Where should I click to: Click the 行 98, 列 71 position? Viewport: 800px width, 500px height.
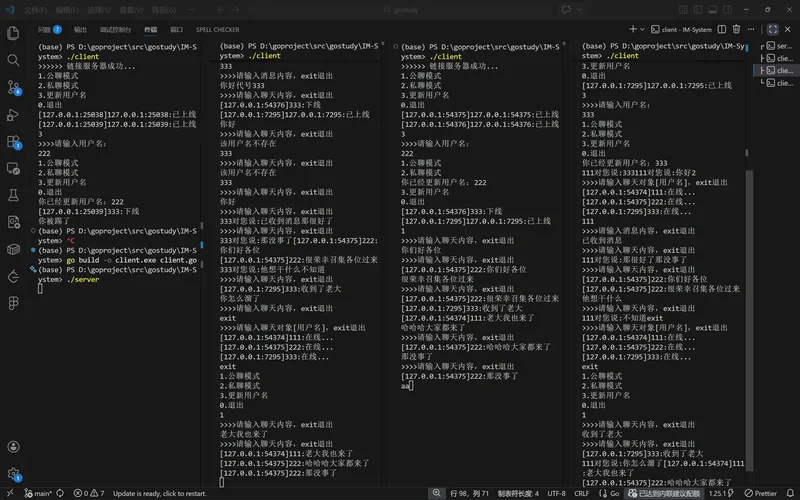coord(469,493)
